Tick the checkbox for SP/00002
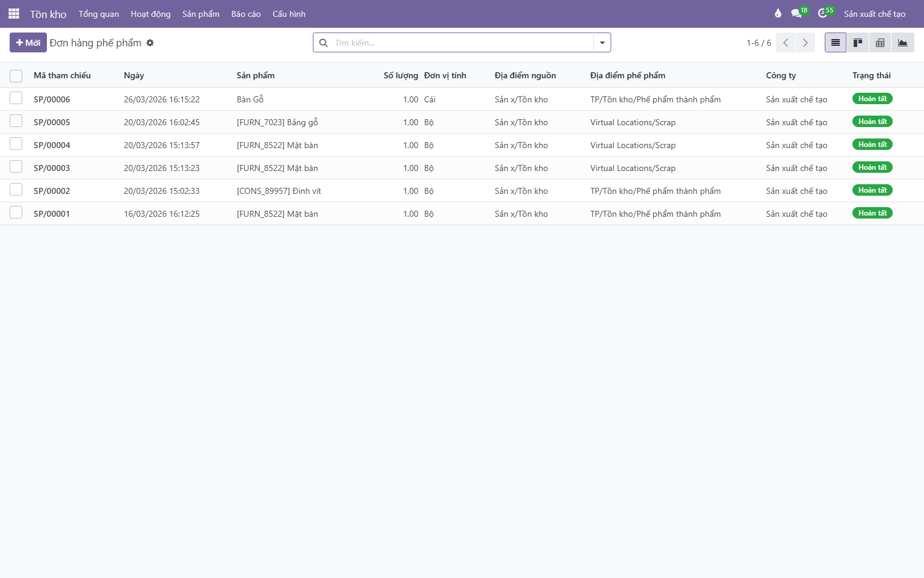Image resolution: width=924 pixels, height=578 pixels. coord(16,190)
